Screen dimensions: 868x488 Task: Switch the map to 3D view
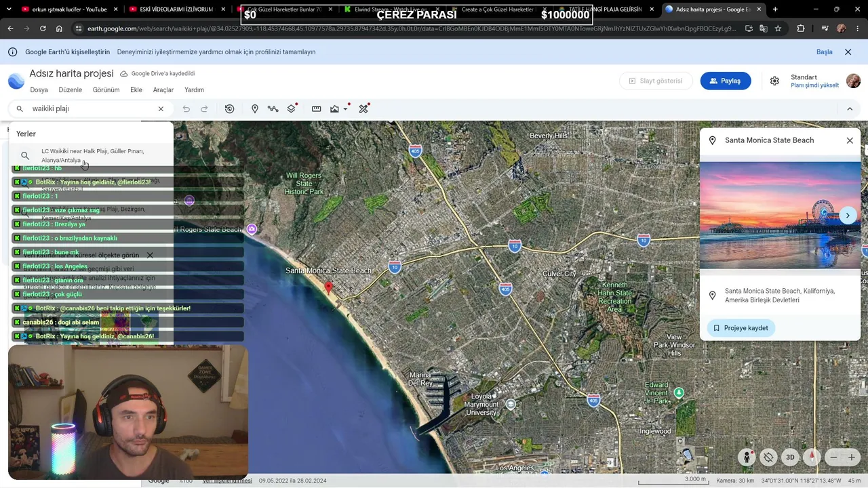tap(790, 457)
